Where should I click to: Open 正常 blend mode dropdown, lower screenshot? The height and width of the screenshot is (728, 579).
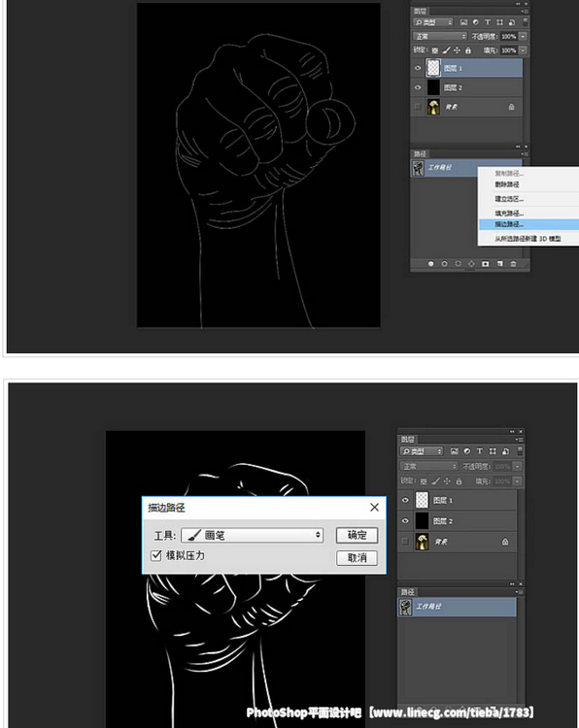click(x=428, y=466)
